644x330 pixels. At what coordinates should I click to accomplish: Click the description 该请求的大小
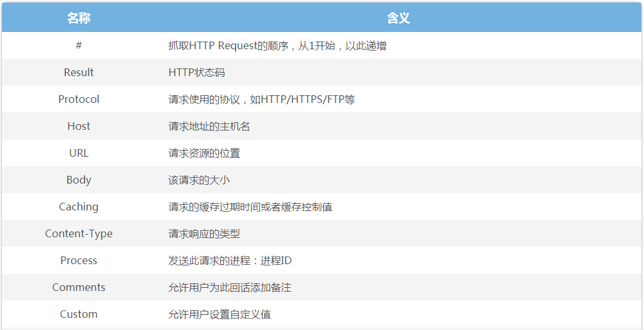199,180
